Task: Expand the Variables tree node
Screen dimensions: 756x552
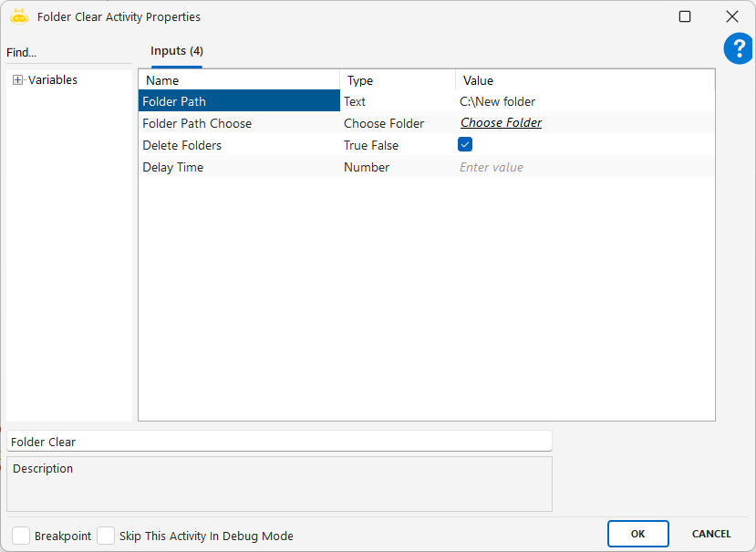Action: [17, 80]
